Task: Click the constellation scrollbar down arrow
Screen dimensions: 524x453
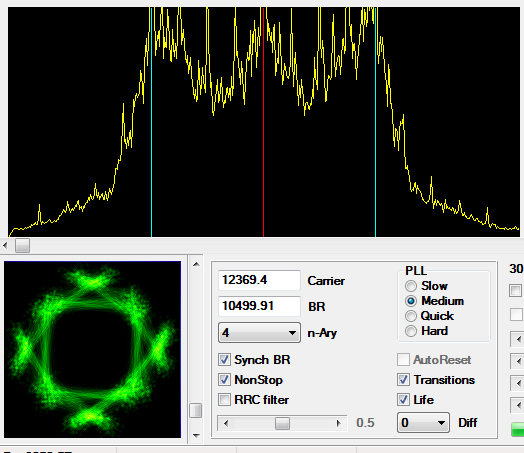Action: pos(196,436)
